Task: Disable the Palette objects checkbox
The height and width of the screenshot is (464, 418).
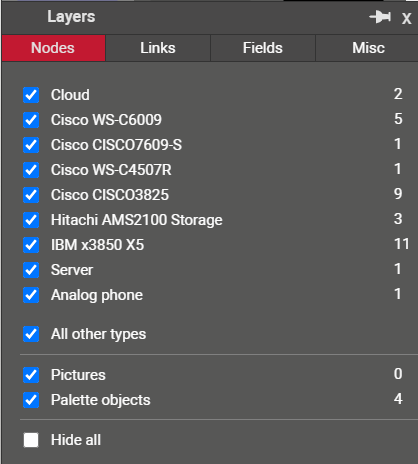Action: click(x=31, y=400)
